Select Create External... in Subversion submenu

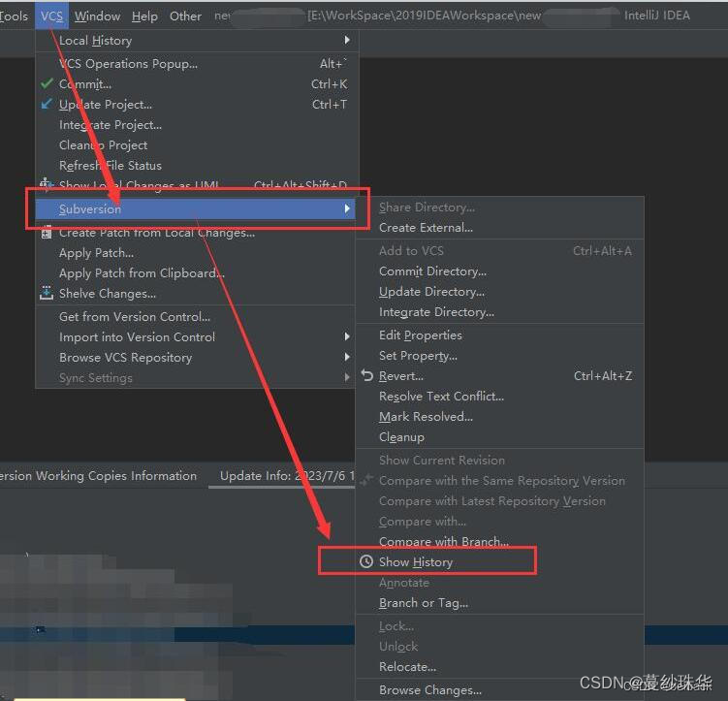click(x=499, y=227)
